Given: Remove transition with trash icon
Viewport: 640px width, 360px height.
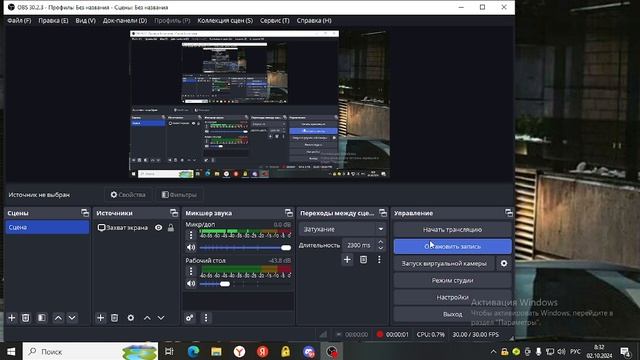Looking at the screenshot, I should [x=363, y=260].
